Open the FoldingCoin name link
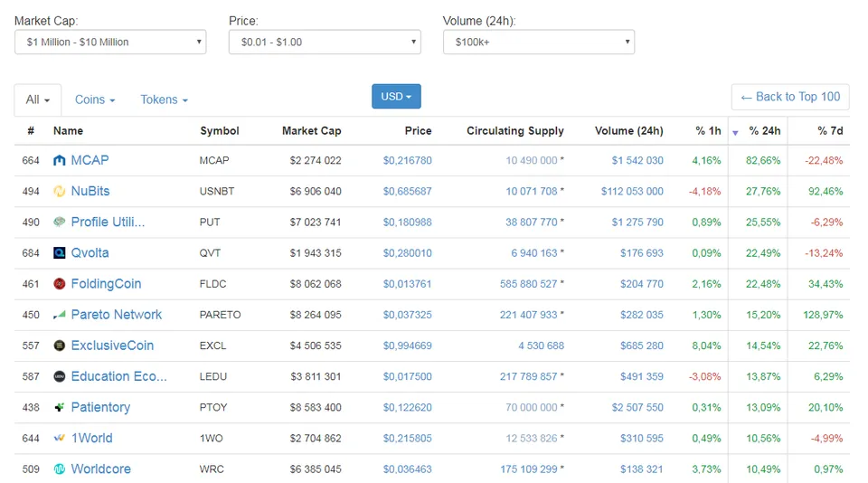 pyautogui.click(x=107, y=284)
